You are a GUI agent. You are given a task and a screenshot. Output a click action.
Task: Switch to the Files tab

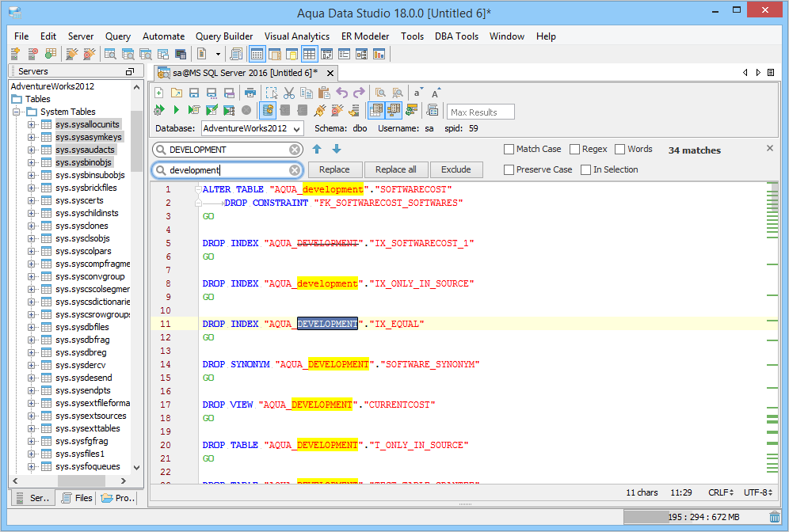point(77,498)
